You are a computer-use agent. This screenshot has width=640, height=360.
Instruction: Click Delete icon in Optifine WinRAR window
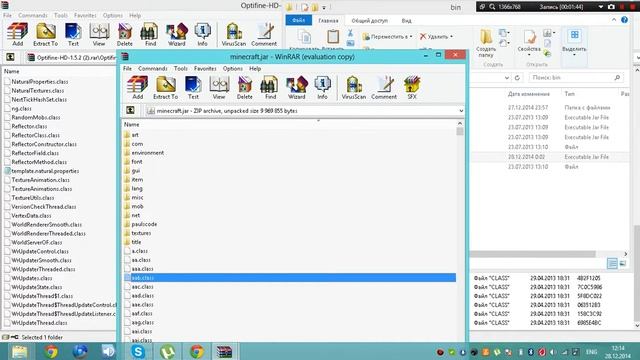coord(124,34)
